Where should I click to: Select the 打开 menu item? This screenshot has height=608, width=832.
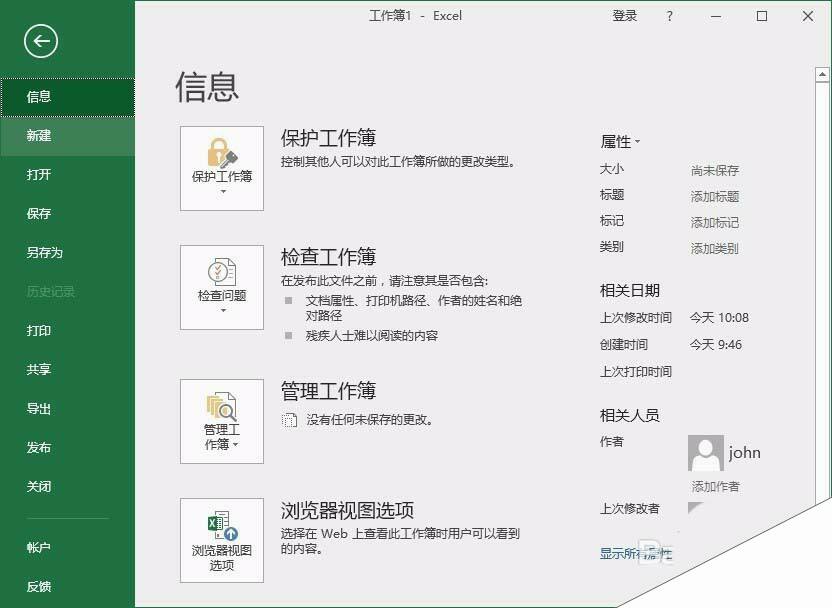67,175
